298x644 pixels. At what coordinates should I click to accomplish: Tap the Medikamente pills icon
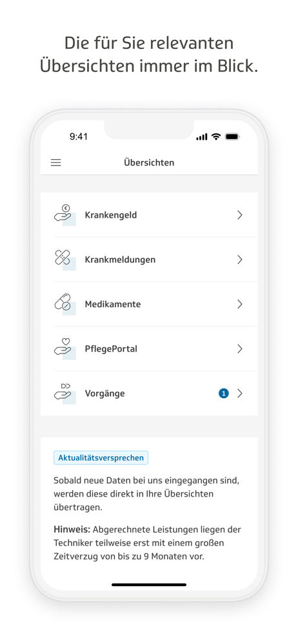click(65, 304)
